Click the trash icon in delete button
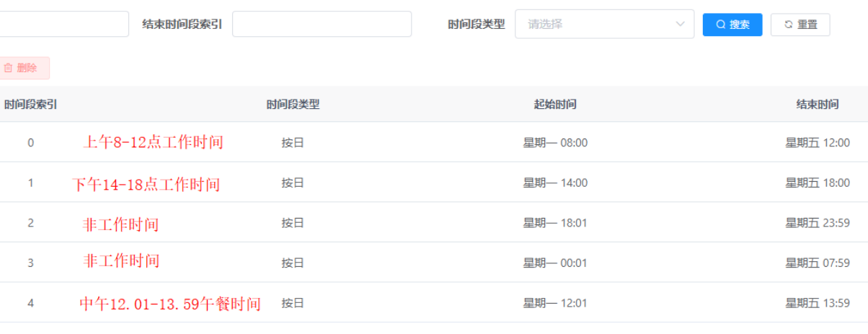 [9, 68]
